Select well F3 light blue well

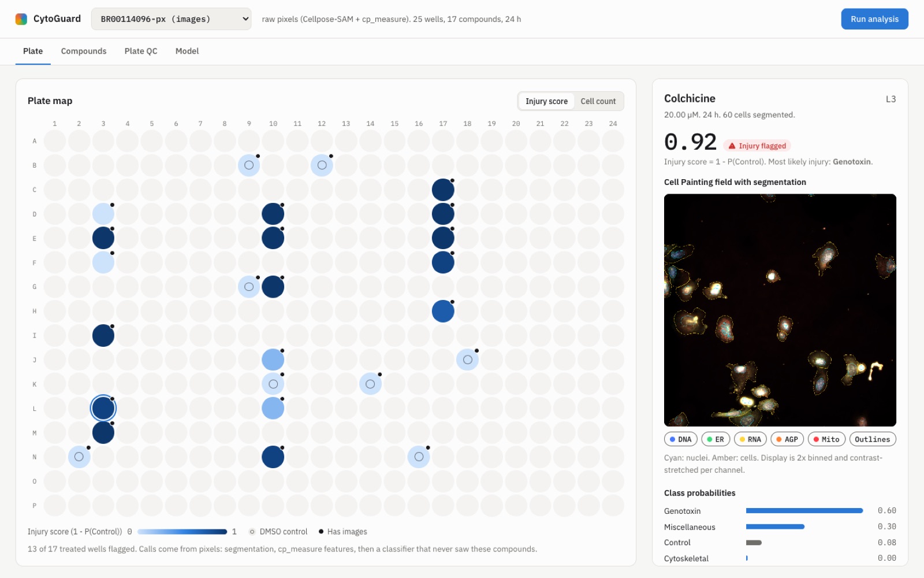coord(103,262)
